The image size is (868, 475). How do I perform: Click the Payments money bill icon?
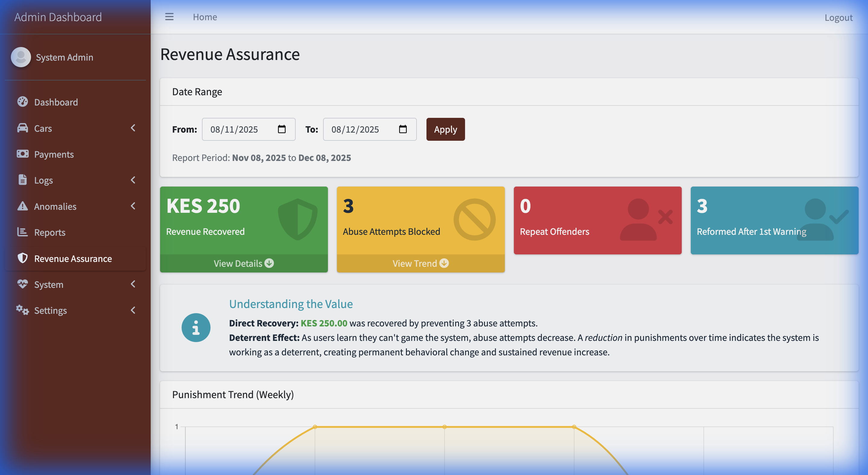[23, 154]
